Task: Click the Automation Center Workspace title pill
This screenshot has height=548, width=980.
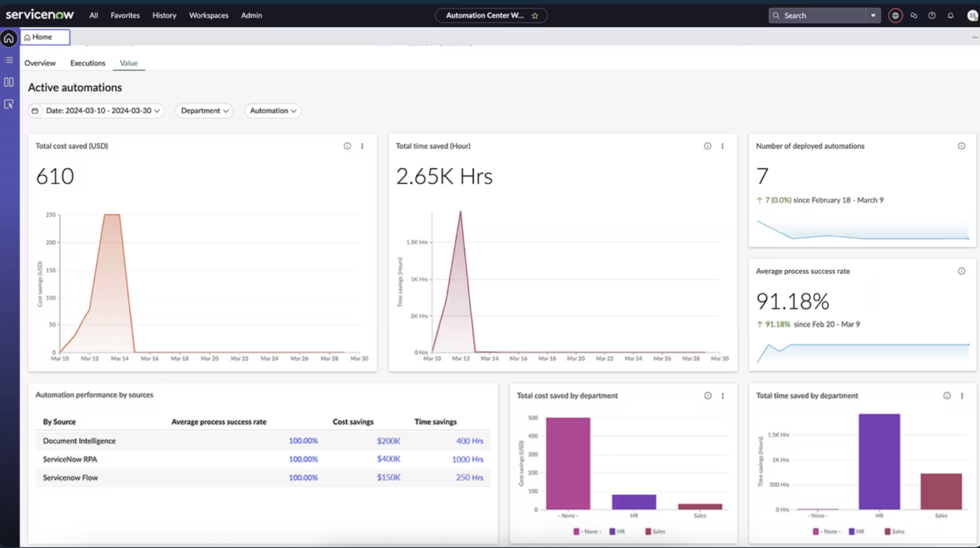Action: pos(491,15)
